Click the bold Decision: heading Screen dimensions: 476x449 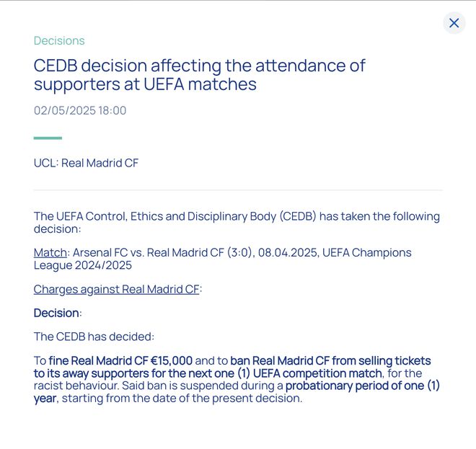[58, 313]
